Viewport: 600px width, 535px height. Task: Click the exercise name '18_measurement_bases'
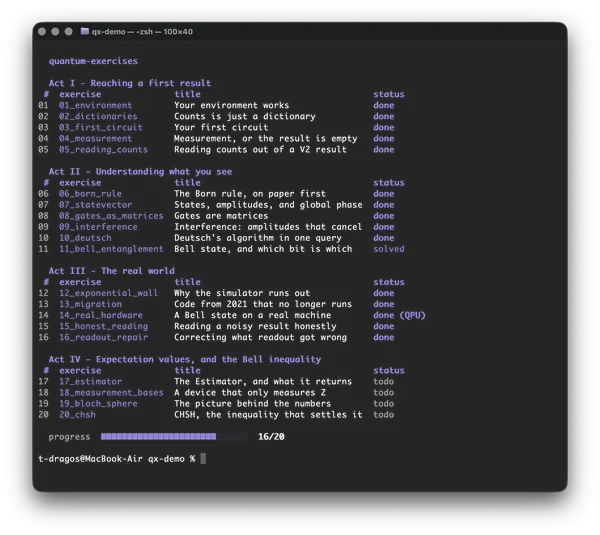click(x=111, y=393)
